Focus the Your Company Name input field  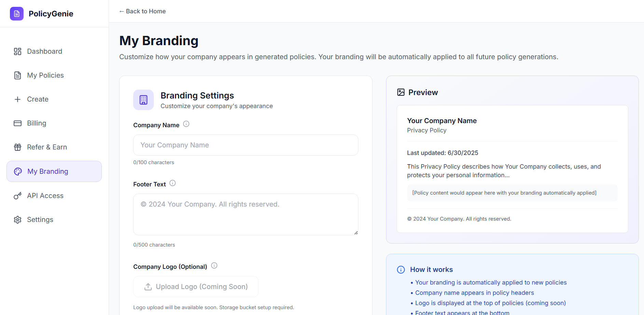tap(246, 145)
